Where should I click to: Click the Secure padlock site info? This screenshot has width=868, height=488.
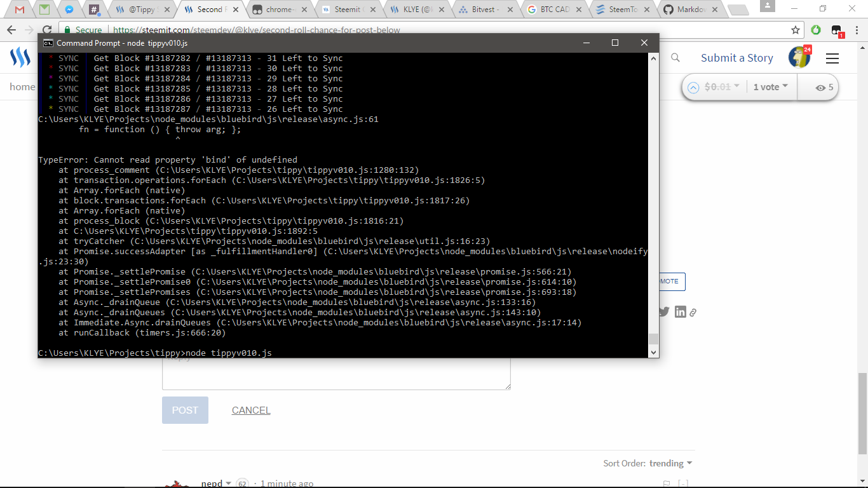point(83,30)
